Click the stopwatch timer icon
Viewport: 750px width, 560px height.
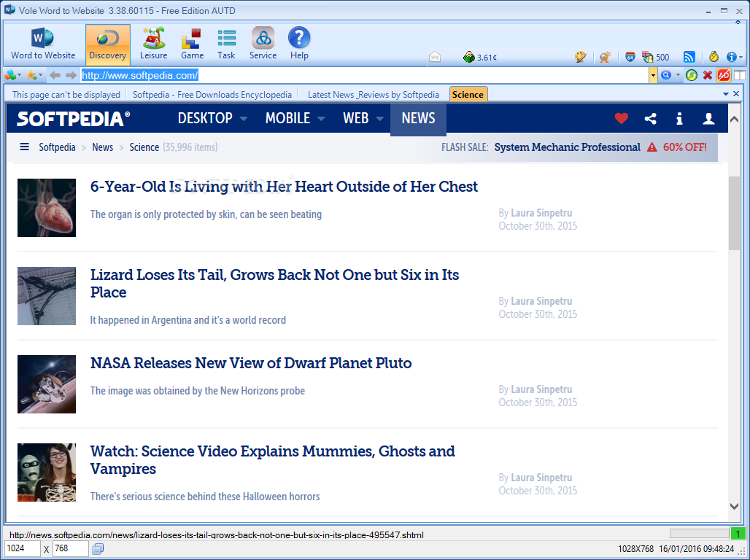tap(714, 58)
